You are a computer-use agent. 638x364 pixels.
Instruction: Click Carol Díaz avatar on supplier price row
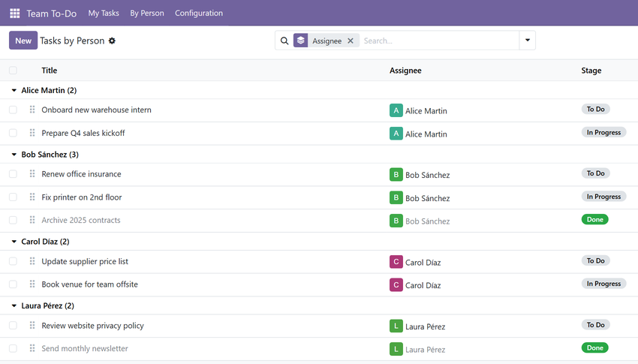tap(396, 262)
